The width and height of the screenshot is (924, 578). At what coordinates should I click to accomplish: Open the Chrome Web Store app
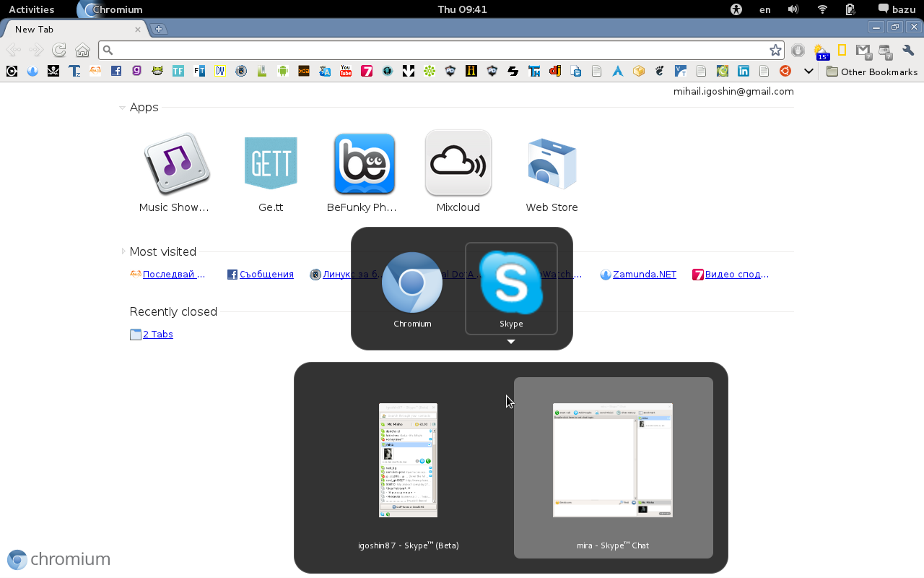552,164
